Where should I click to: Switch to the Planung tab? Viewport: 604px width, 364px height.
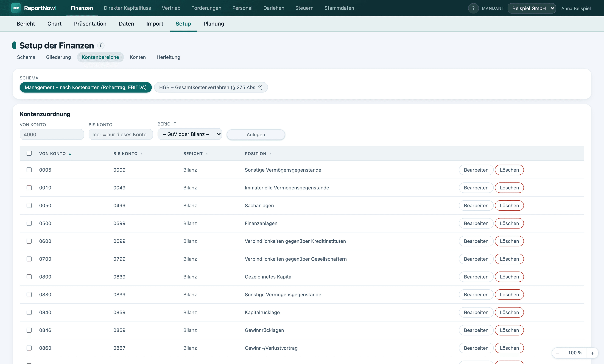[x=214, y=24]
